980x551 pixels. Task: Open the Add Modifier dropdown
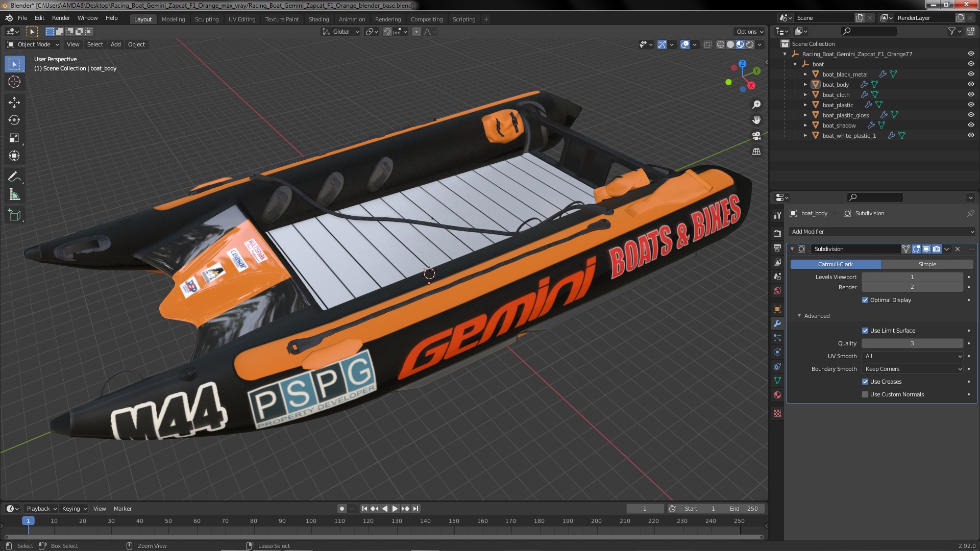pyautogui.click(x=881, y=232)
